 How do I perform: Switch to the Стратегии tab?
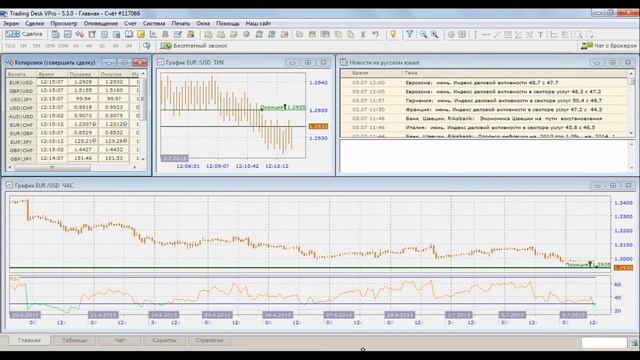209,340
